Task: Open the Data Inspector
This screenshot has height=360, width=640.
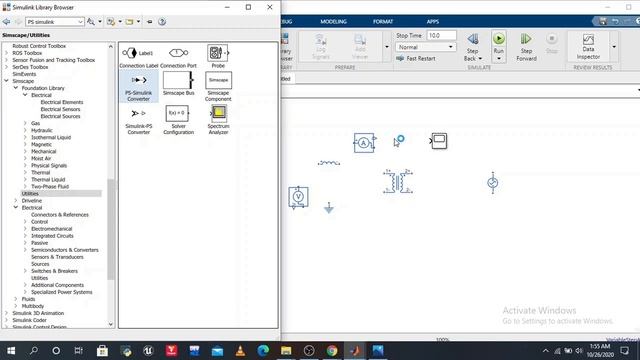Action: (588, 47)
